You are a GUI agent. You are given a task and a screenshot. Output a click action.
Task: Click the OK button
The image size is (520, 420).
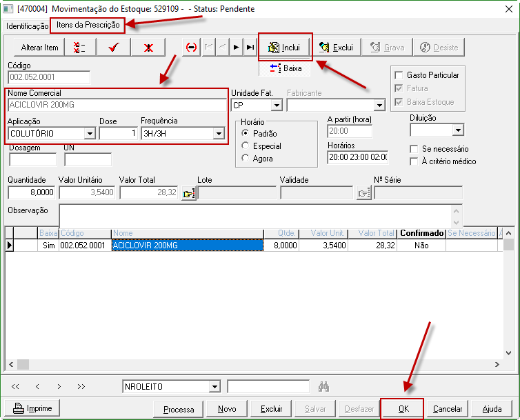tap(403, 409)
